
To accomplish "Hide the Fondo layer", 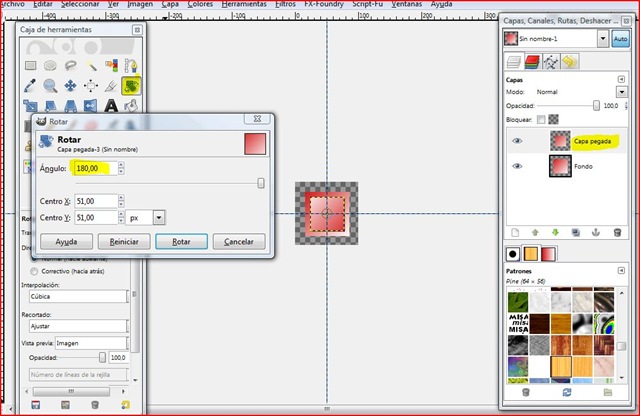I will [517, 166].
